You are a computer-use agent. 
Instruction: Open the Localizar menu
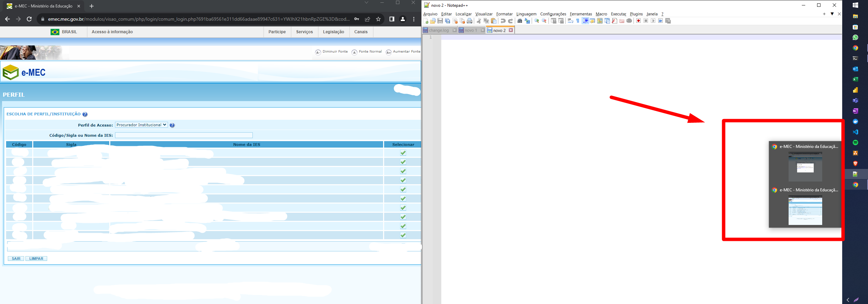(464, 14)
